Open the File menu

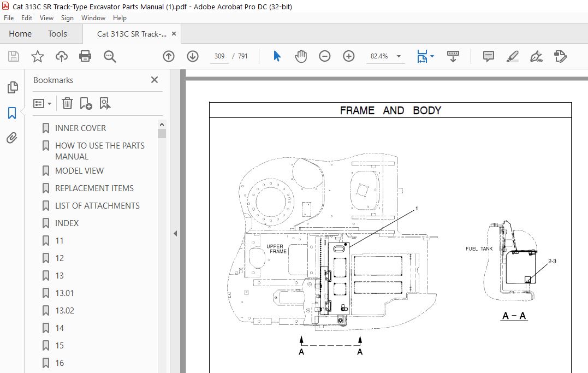point(9,17)
